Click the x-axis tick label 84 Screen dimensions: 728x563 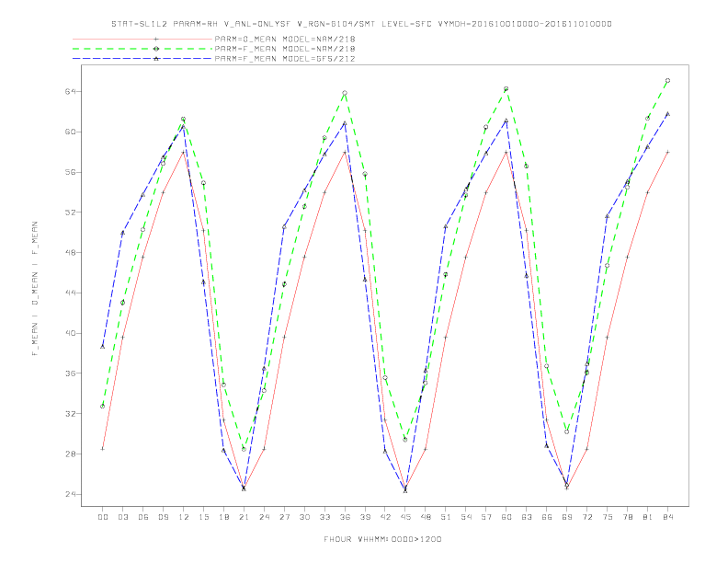point(667,517)
